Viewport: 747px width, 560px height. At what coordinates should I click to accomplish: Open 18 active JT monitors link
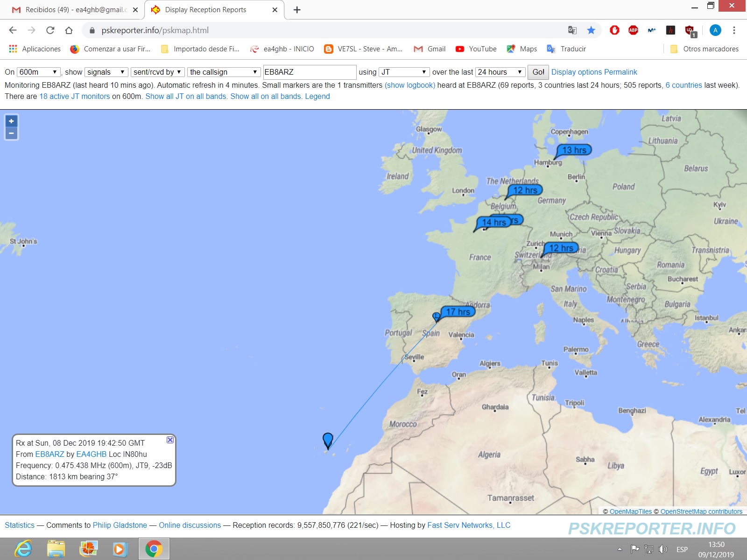75,96
